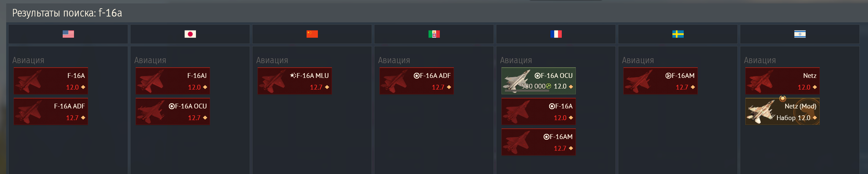Pick the Italian F-16A ADF aircraft
868x174 pixels.
click(x=417, y=81)
